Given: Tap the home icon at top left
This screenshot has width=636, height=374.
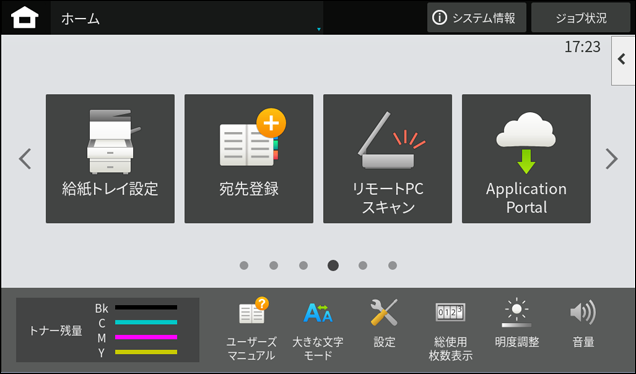Looking at the screenshot, I should (25, 18).
